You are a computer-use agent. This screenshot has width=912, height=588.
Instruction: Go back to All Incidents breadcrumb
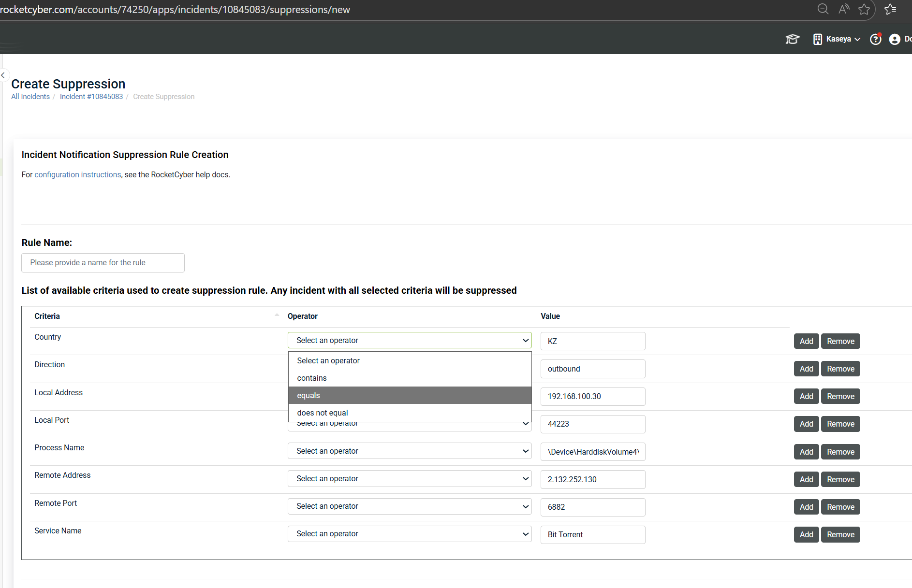pyautogui.click(x=30, y=97)
